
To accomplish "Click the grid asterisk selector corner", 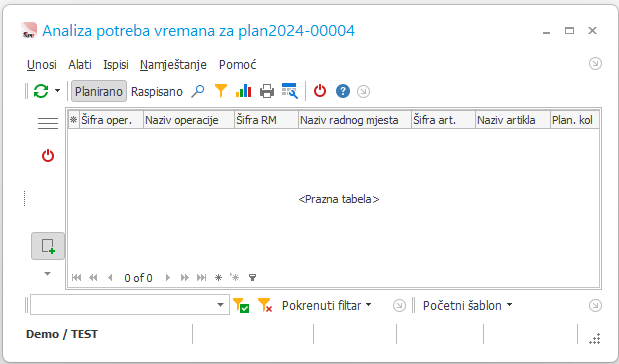I will (73, 120).
